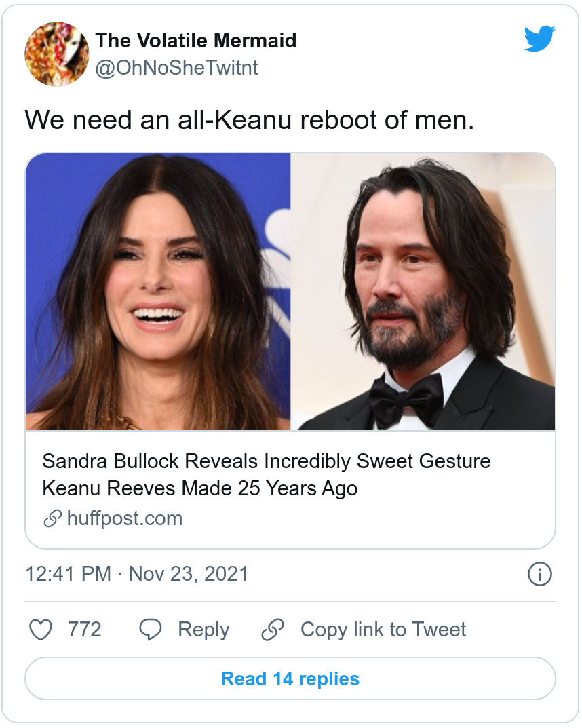Viewport: 582px width, 728px height.
Task: Click the link icon next to huffpost.com
Action: tap(52, 519)
